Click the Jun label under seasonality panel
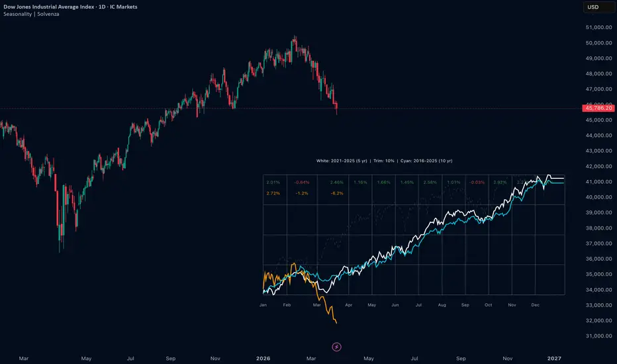This screenshot has height=364, width=617. pos(395,304)
